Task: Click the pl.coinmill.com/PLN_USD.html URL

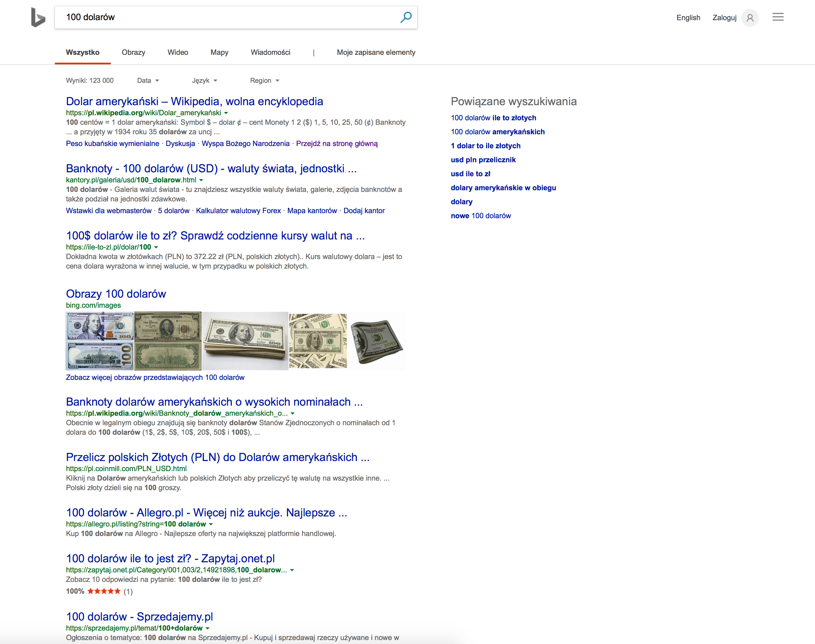Action: [x=126, y=468]
